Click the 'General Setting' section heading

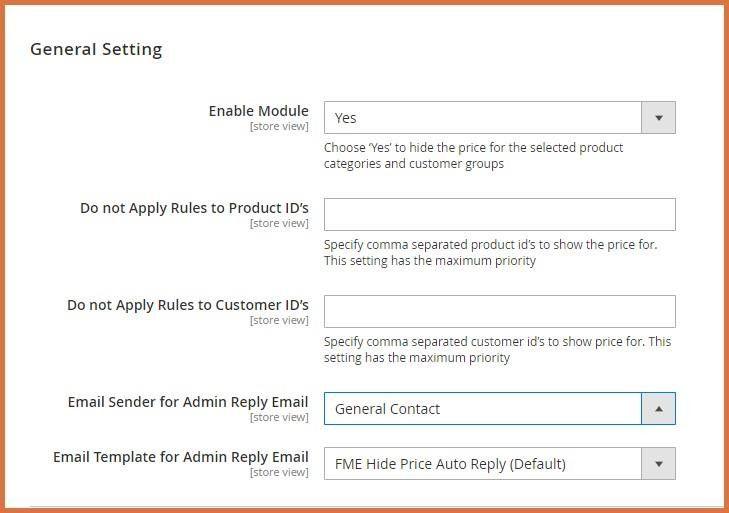point(96,49)
